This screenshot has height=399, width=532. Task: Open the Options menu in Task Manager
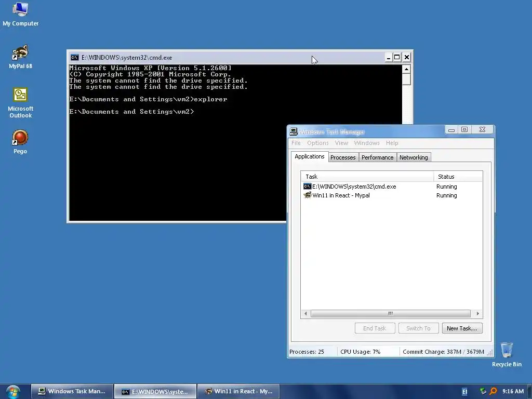click(x=318, y=143)
